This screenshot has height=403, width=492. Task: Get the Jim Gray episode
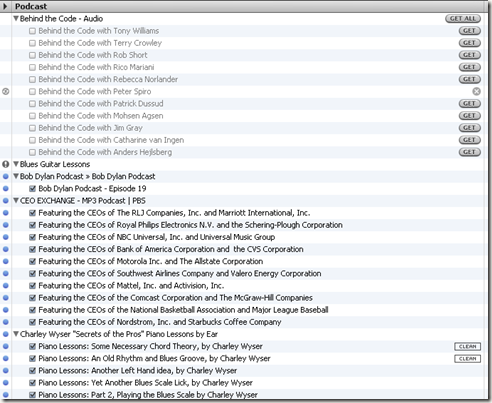point(470,128)
